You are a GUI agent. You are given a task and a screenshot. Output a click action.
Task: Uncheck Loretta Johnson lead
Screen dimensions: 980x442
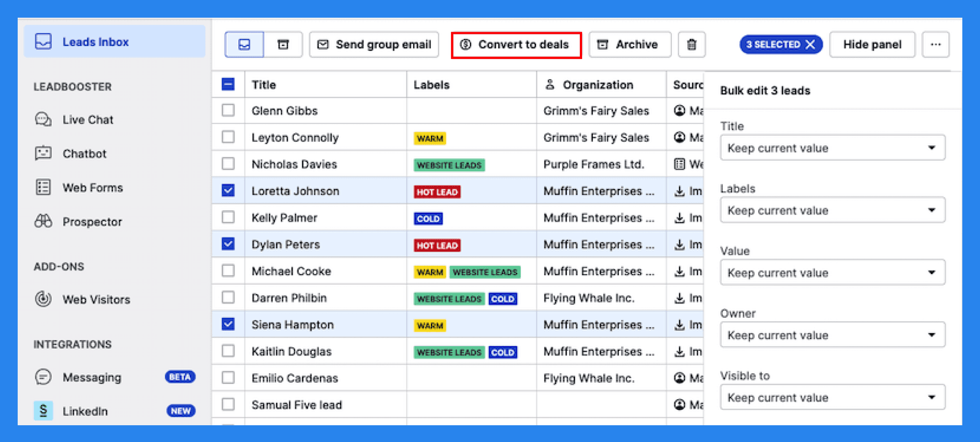pos(228,190)
